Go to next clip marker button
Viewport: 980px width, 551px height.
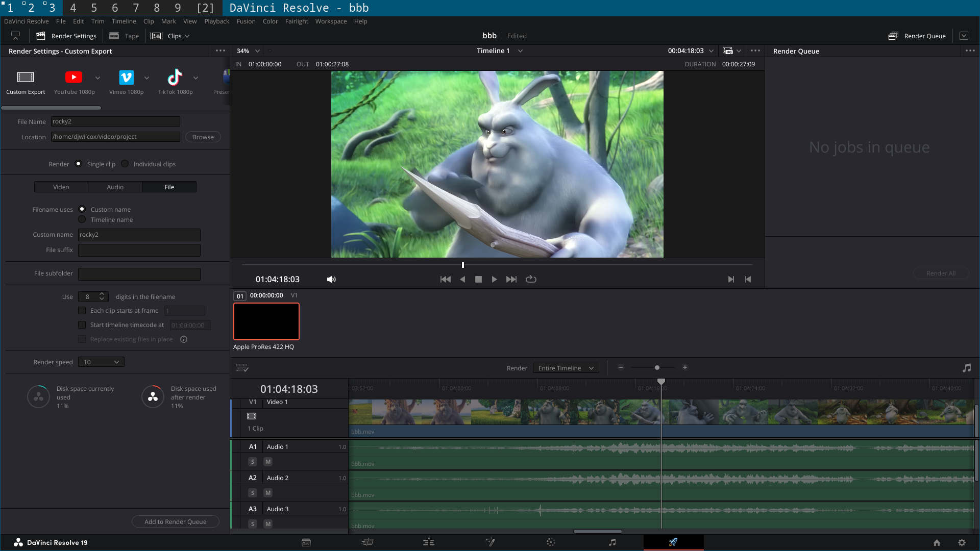click(x=731, y=280)
